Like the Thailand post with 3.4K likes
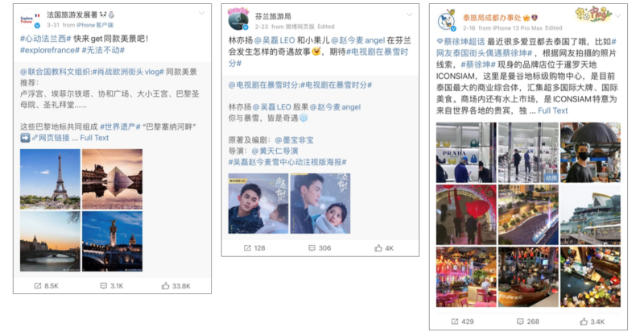The image size is (644, 332). pyautogui.click(x=584, y=322)
